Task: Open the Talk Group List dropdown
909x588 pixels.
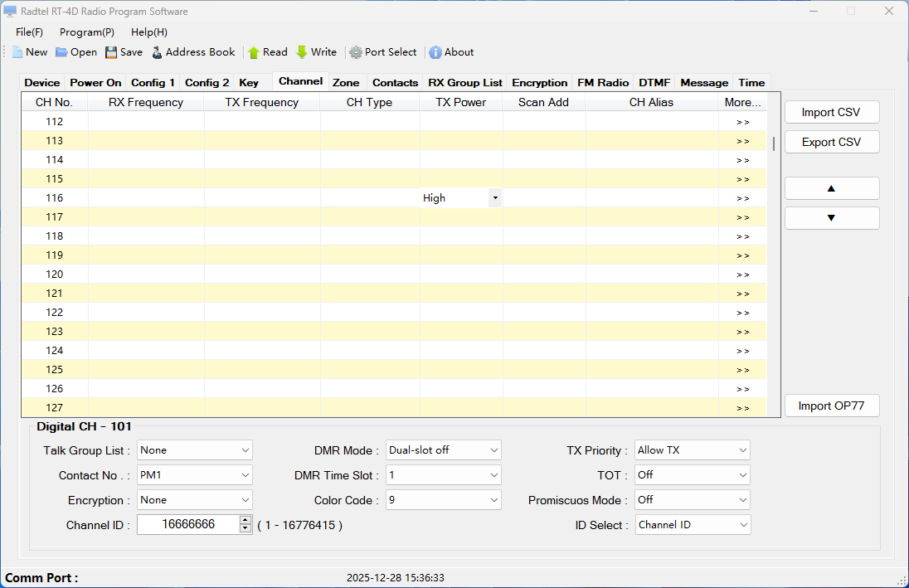Action: (245, 450)
